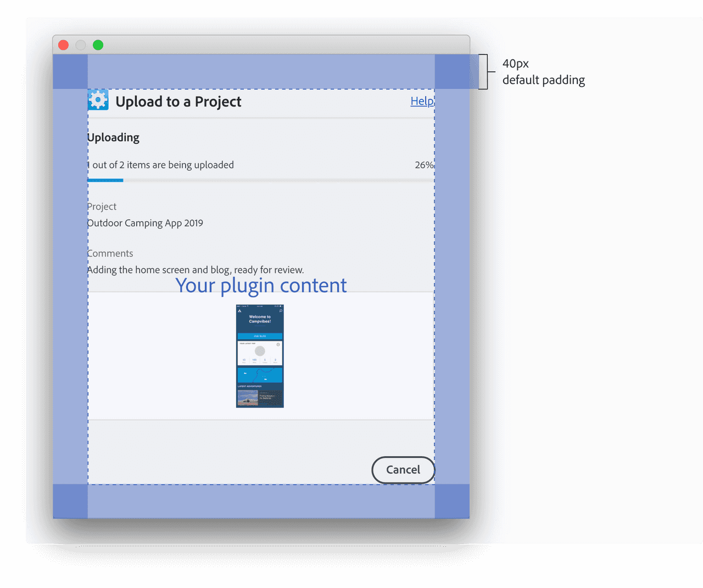Image resolution: width=703 pixels, height=588 pixels.
Task: Click the 'Outdoor Camping App 2019' project name
Action: coord(145,223)
